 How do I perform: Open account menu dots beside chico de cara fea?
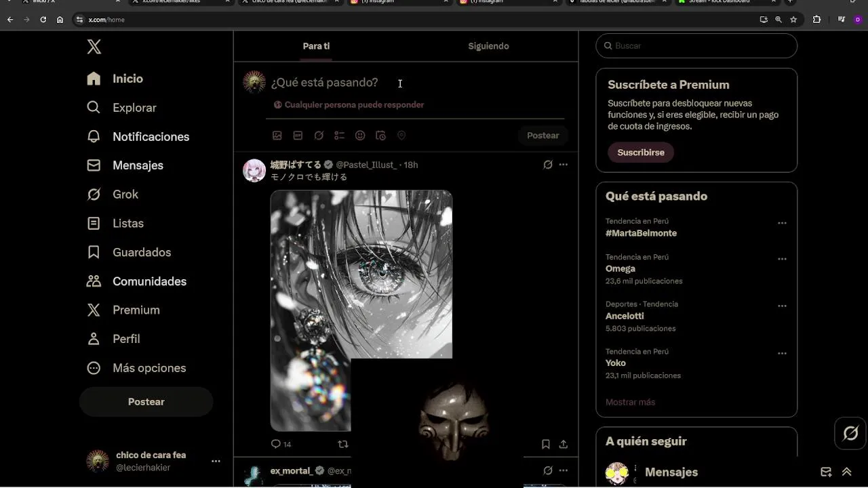click(216, 461)
